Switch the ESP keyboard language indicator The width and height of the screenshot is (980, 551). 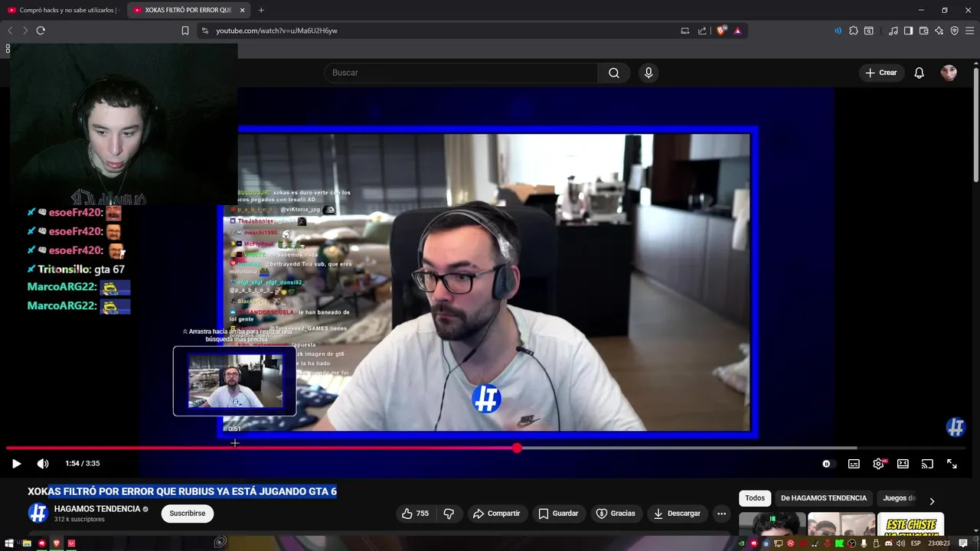(x=916, y=543)
